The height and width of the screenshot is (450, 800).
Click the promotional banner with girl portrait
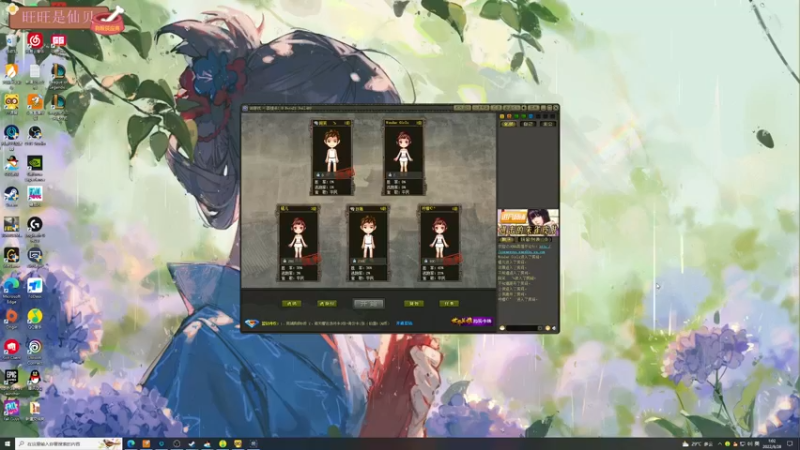click(528, 222)
